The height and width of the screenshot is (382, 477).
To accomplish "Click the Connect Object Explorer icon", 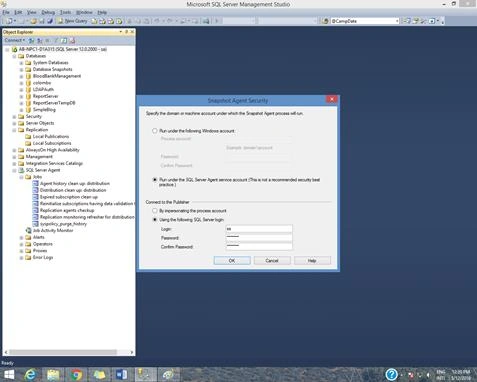I will (31, 40).
